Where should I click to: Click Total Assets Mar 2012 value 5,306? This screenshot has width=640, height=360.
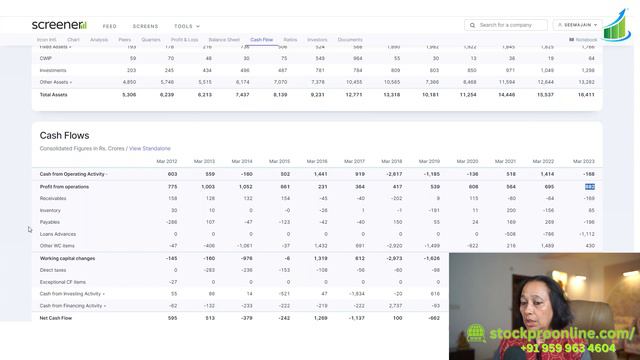click(129, 95)
